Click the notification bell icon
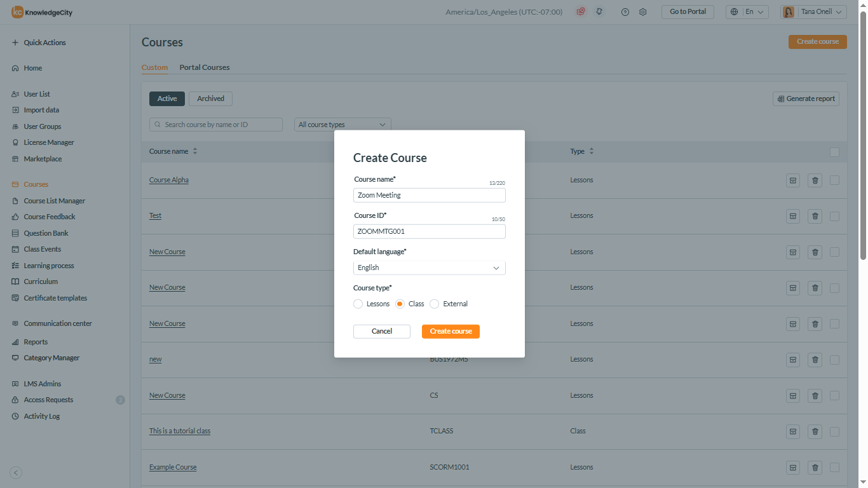868x488 pixels. pos(599,12)
